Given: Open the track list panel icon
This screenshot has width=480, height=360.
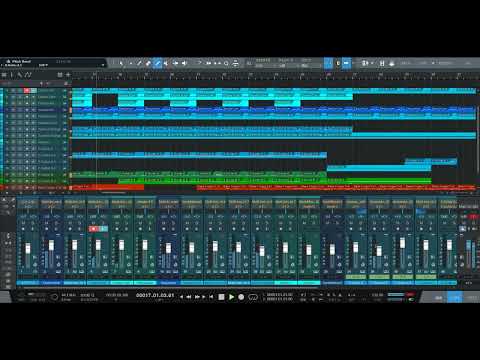Looking at the screenshot, I should [x=4, y=75].
